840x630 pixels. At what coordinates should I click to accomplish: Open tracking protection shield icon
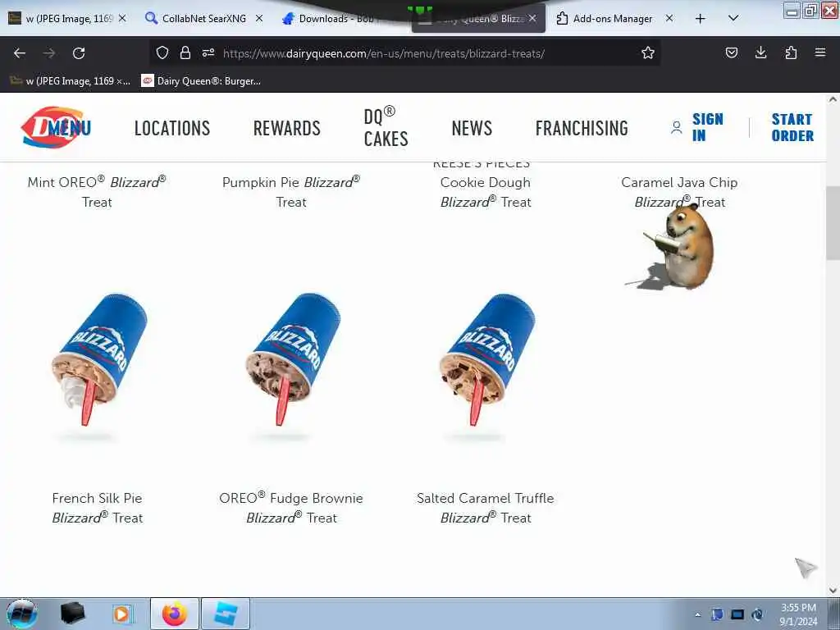[162, 52]
